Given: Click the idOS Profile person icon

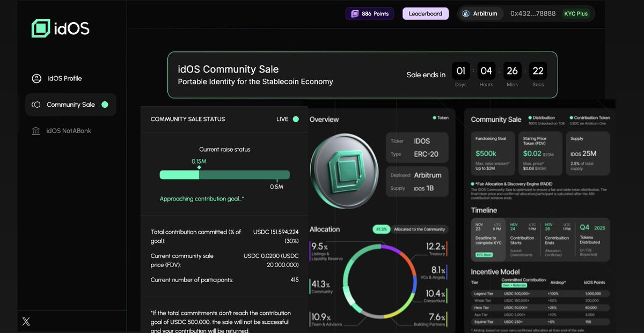Looking at the screenshot, I should tap(36, 78).
